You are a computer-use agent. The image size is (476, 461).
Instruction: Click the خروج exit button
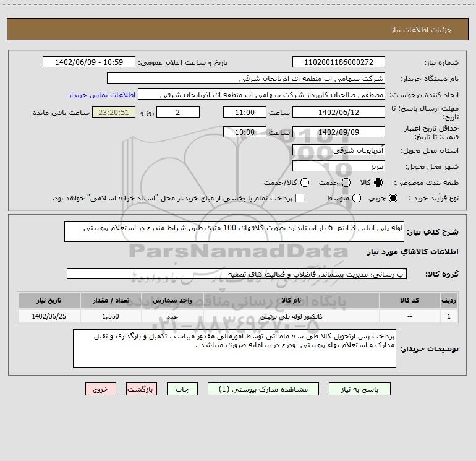101,389
